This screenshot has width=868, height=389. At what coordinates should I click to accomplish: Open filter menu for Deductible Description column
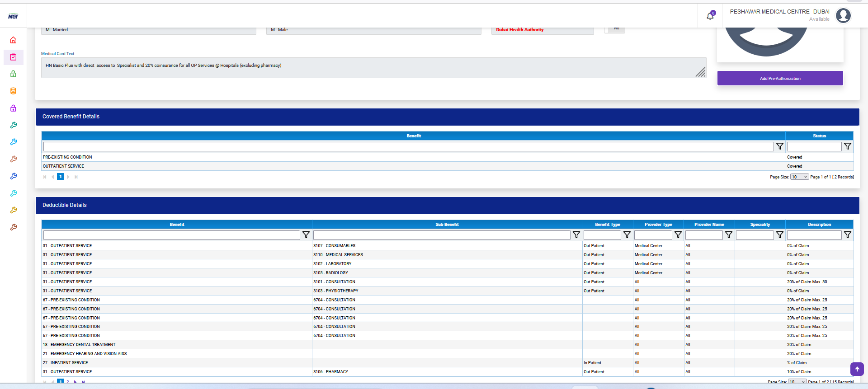click(x=848, y=235)
